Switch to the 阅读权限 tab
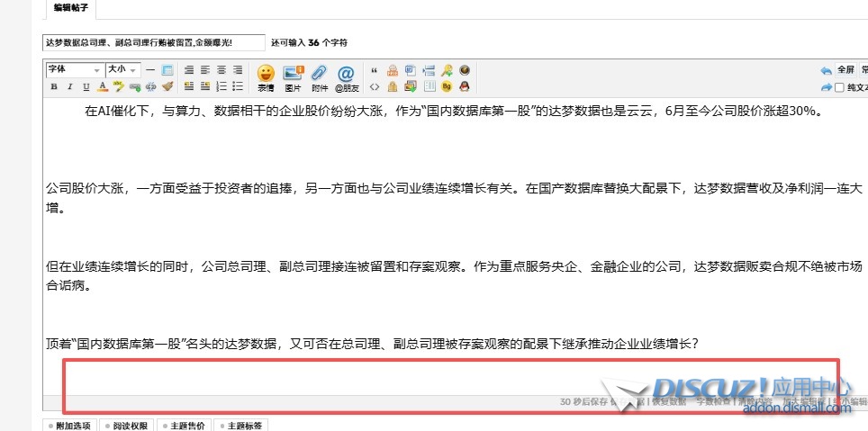868x431 pixels. (130, 426)
